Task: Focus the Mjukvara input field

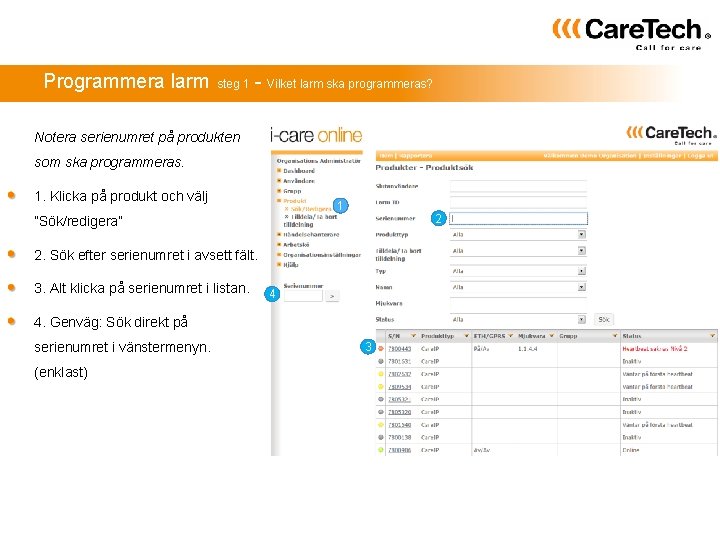Action: click(518, 303)
